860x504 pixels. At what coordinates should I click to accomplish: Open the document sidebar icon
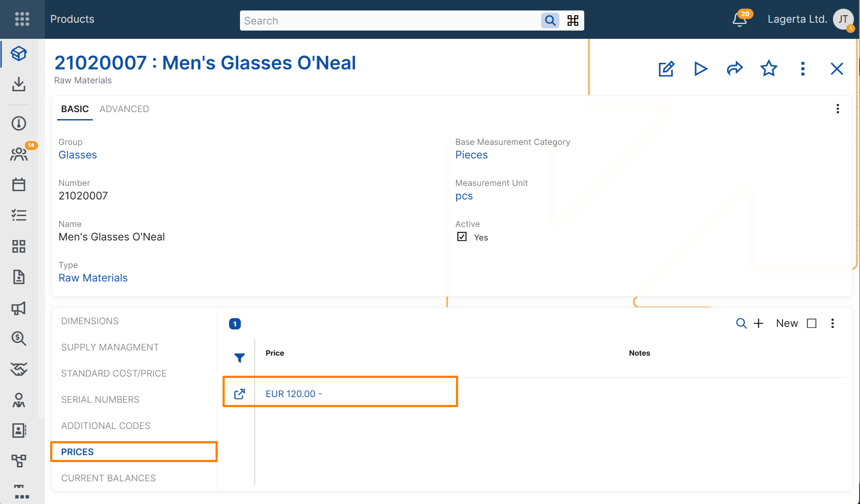tap(19, 277)
